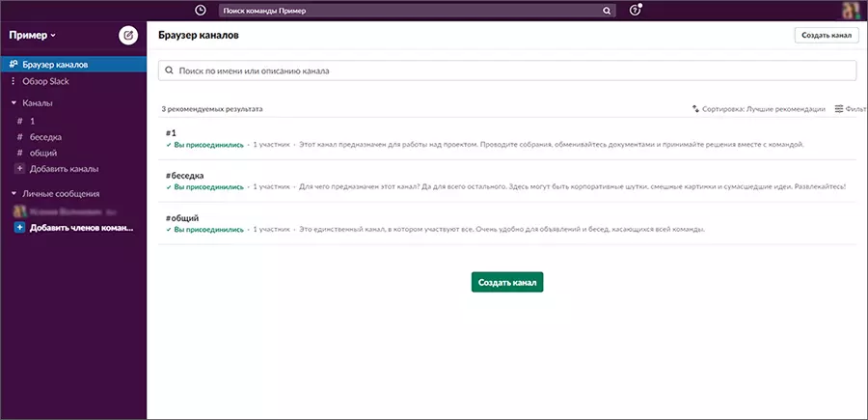Click the help question mark icon
868x420 pixels.
635,11
